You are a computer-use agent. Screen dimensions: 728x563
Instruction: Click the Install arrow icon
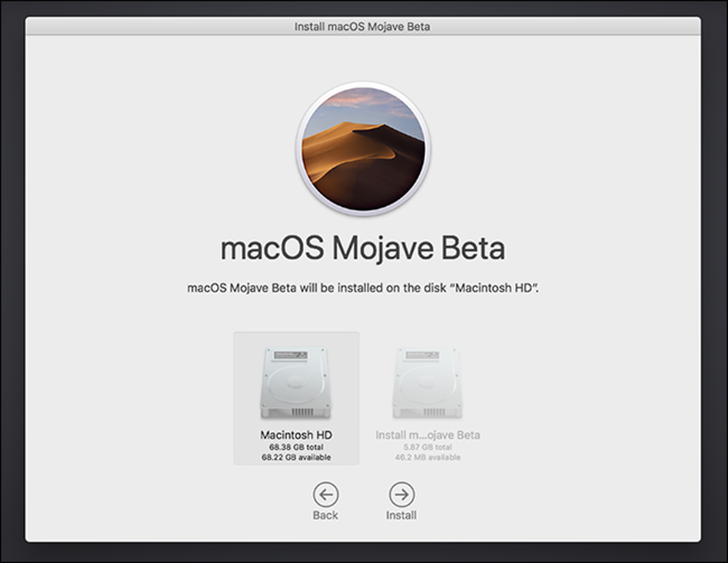[402, 495]
